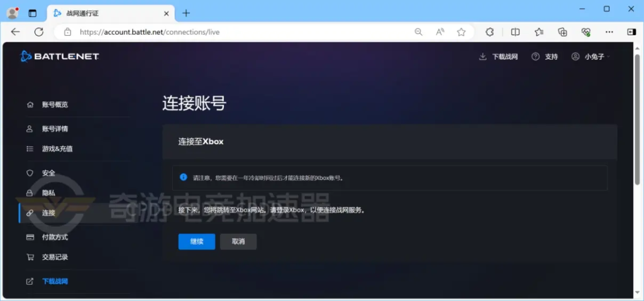Image resolution: width=644 pixels, height=301 pixels.
Task: Open the read aloud feature
Action: coord(440,31)
